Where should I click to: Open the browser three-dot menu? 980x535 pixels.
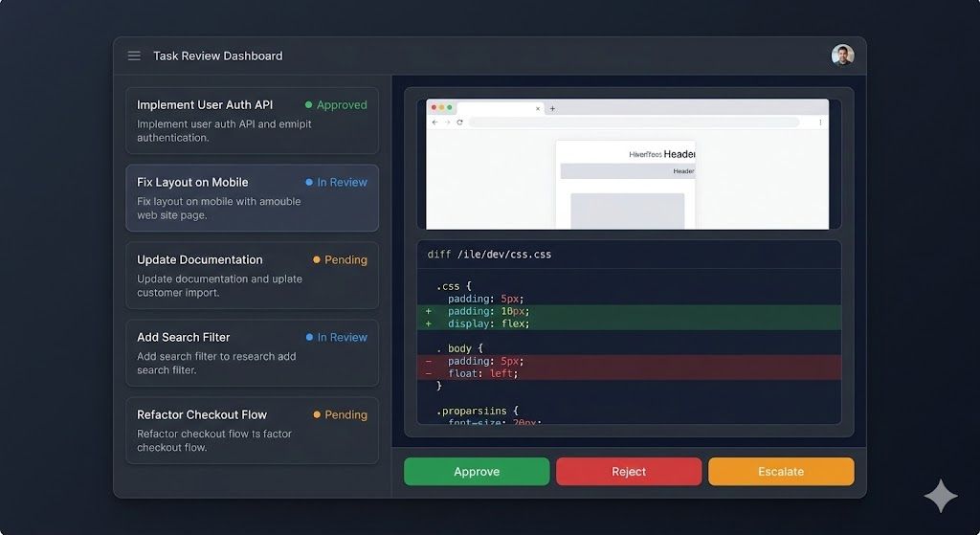point(820,123)
